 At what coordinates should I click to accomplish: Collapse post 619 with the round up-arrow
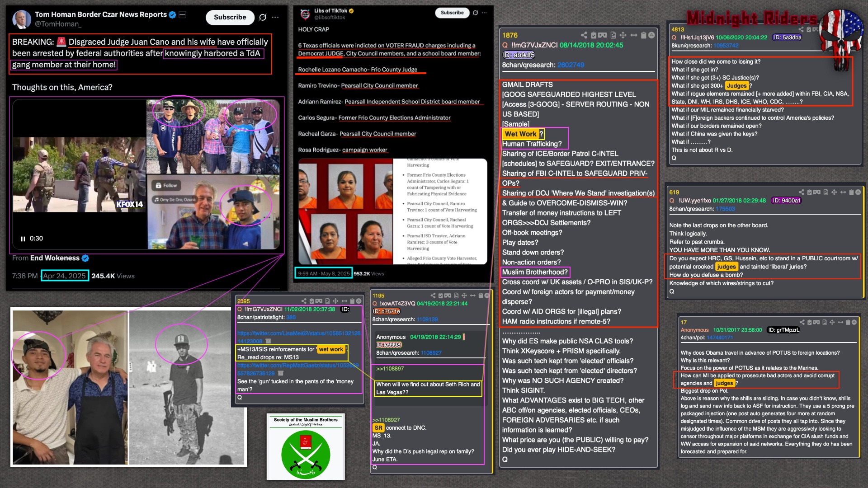tap(858, 192)
